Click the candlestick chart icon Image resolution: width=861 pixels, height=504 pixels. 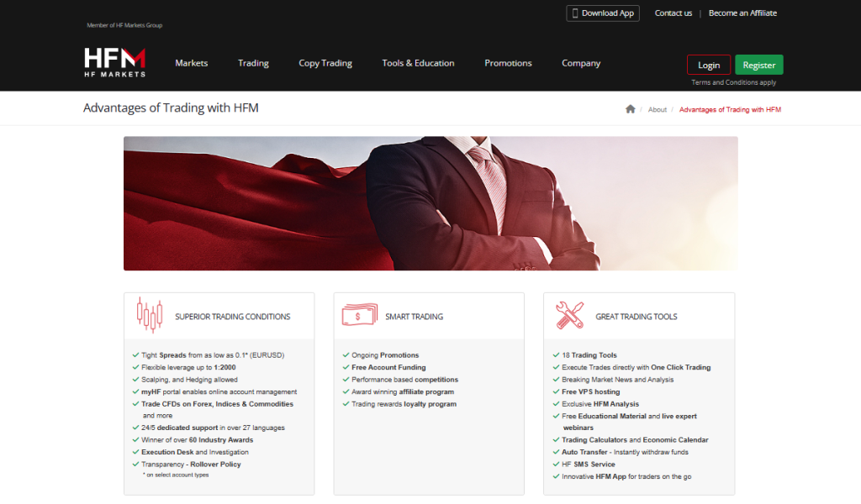[x=149, y=316]
